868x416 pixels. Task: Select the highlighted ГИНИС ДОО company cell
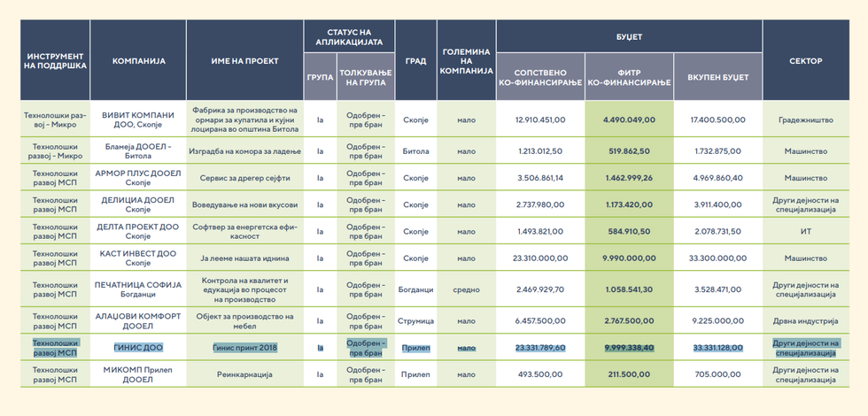tap(138, 348)
